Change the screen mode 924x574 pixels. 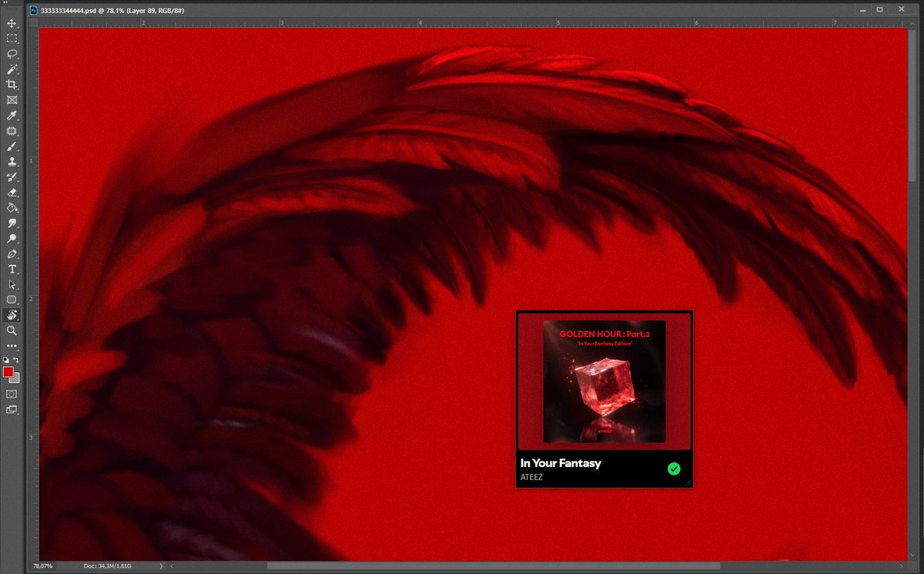click(x=12, y=410)
